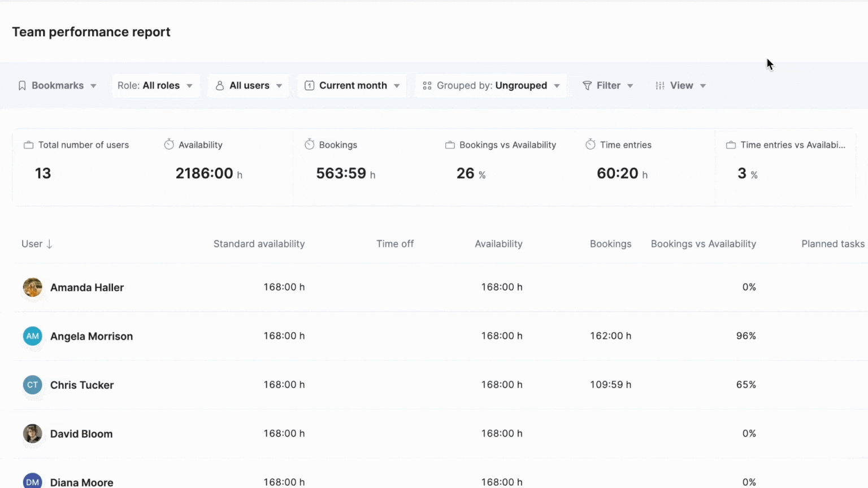Expand the Grouped by: Ungrouped dropdown

pyautogui.click(x=491, y=85)
